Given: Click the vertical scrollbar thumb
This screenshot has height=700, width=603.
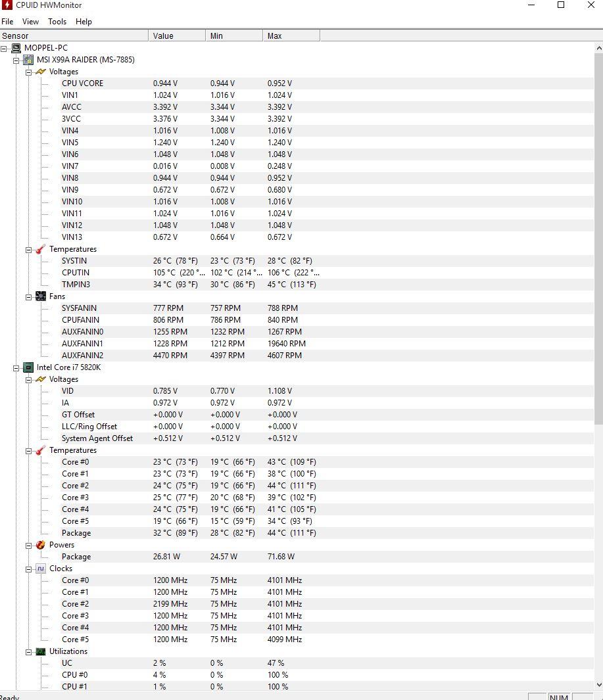Looking at the screenshot, I should [x=598, y=239].
